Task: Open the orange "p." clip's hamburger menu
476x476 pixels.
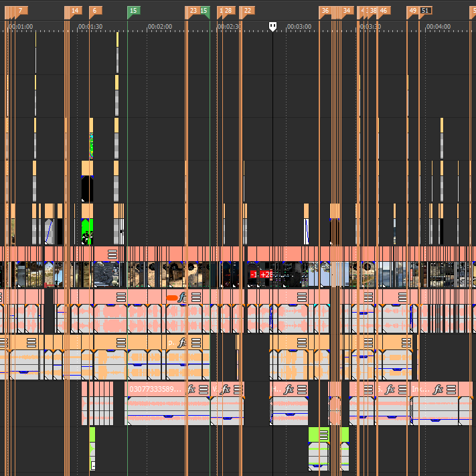Action: coord(195,343)
